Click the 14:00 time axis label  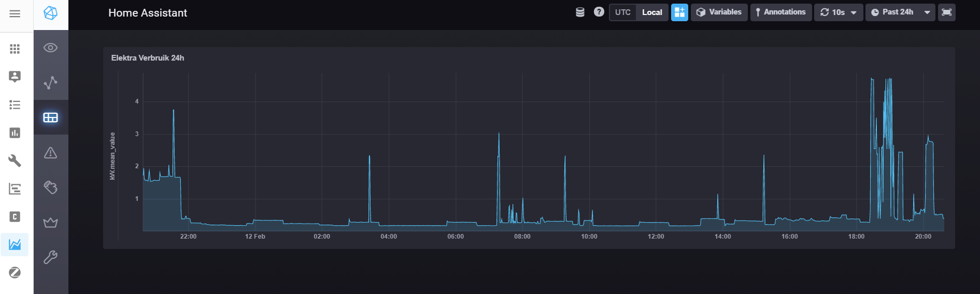(723, 237)
